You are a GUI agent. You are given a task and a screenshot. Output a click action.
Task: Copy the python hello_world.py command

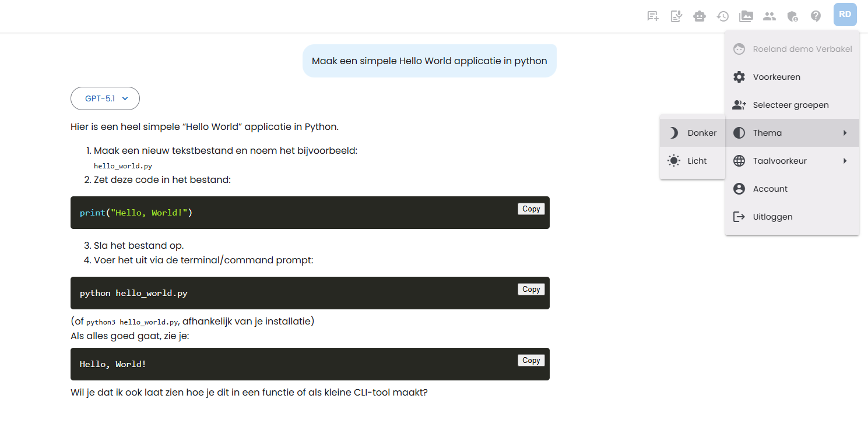[x=531, y=290]
